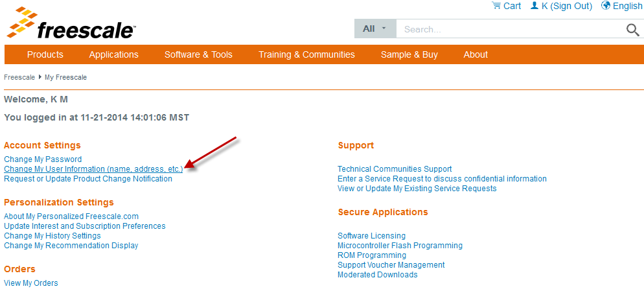Click the View My Orders link
This screenshot has width=644, height=291.
pos(31,283)
